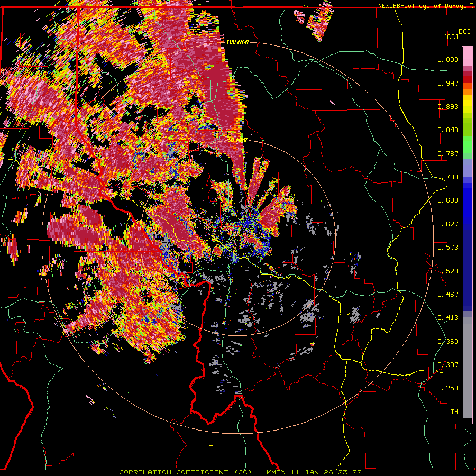Select the 0.467 scale value

(448, 295)
